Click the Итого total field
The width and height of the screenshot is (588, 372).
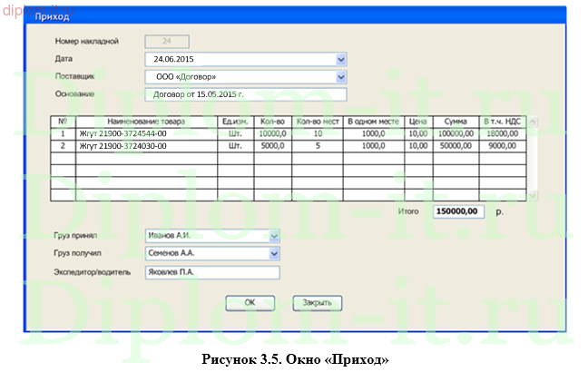coord(458,211)
